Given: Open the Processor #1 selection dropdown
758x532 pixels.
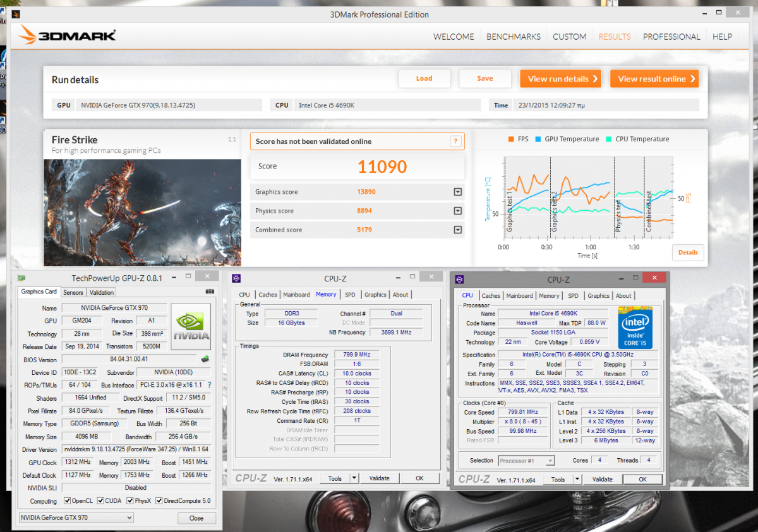Looking at the screenshot, I should [x=526, y=461].
